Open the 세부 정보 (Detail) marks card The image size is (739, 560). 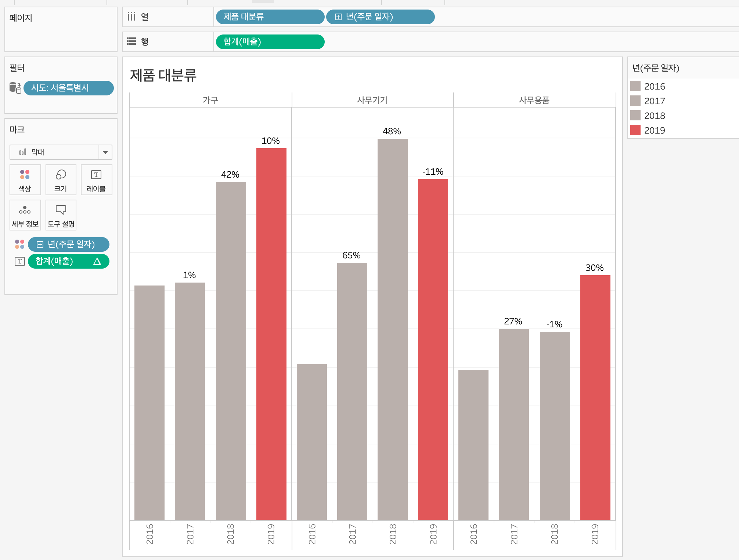(x=25, y=215)
